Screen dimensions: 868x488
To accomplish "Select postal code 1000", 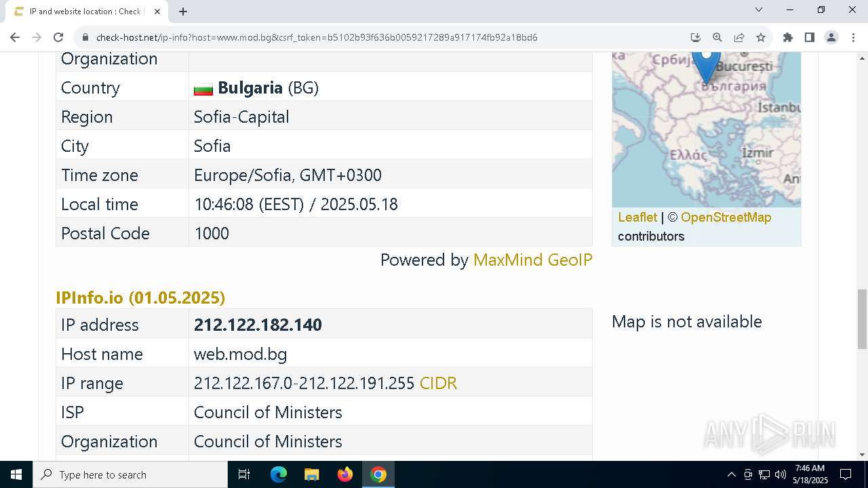I will (x=212, y=233).
